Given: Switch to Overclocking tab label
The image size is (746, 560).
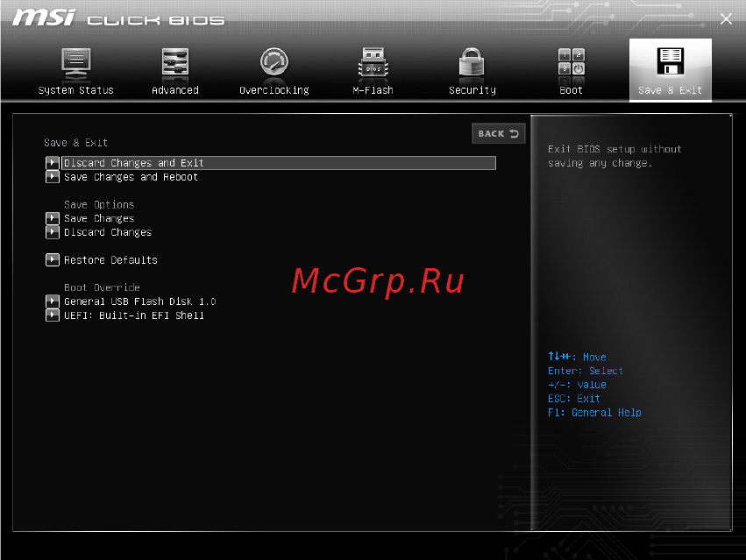Looking at the screenshot, I should pos(274,90).
